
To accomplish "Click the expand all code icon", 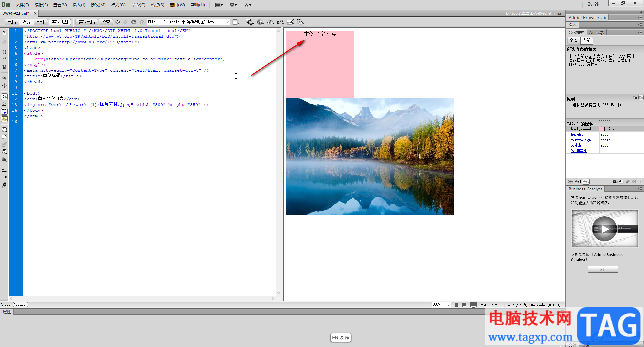I will tap(4, 67).
